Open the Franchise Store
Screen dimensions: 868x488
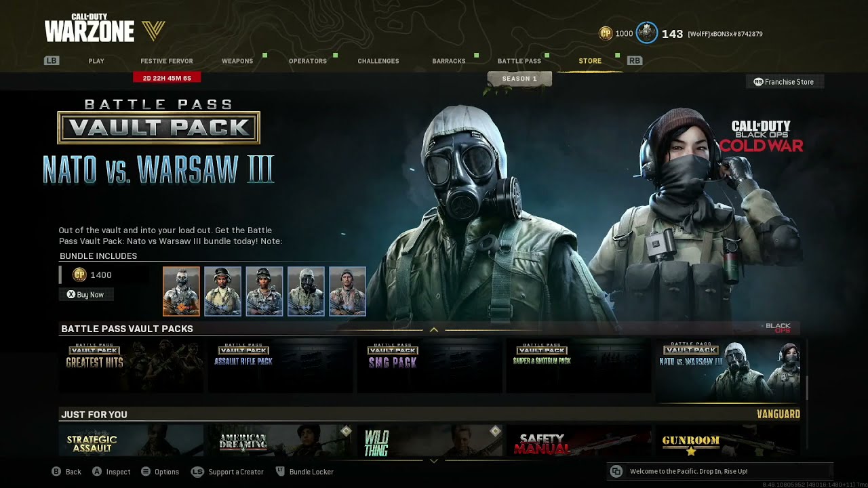click(784, 82)
